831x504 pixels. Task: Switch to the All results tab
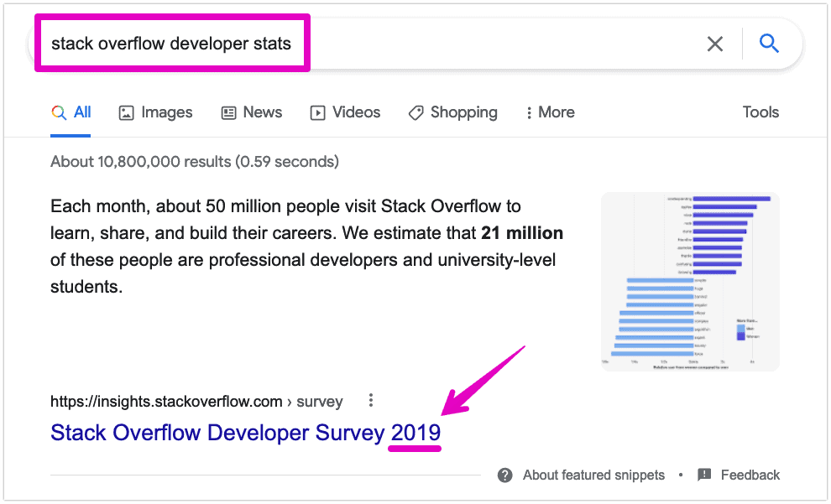(71, 112)
